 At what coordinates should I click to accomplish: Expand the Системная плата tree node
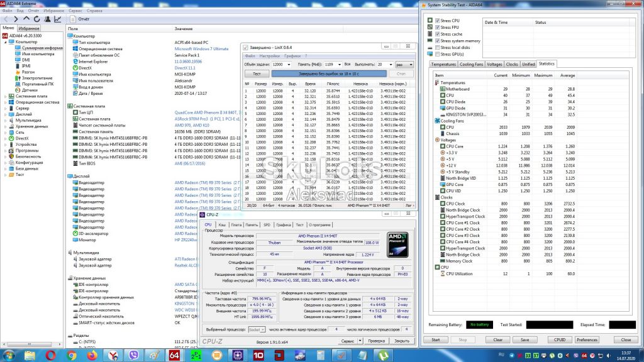[6, 96]
